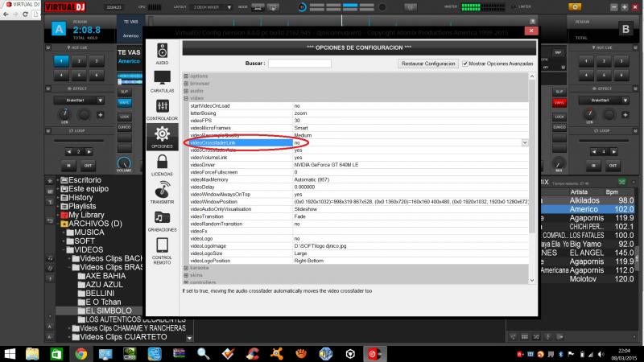Open the Avast icon in the taskbar
The height and width of the screenshot is (362, 644).
pos(277,354)
